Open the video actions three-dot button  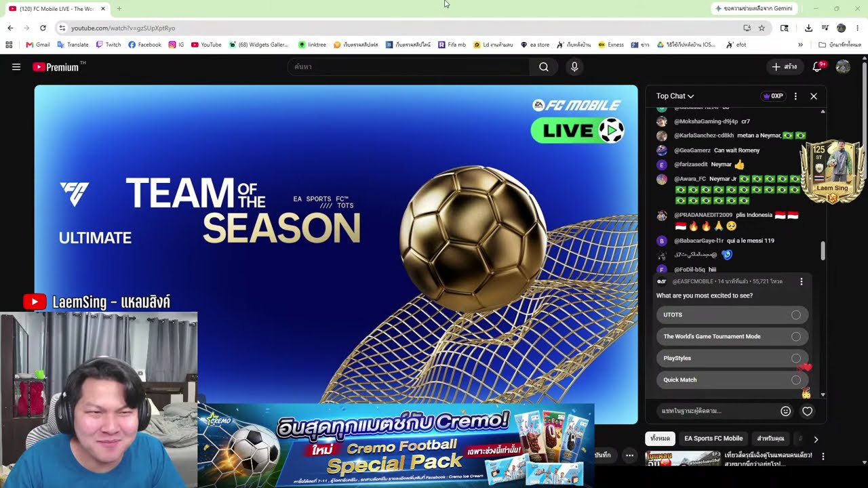(x=629, y=455)
